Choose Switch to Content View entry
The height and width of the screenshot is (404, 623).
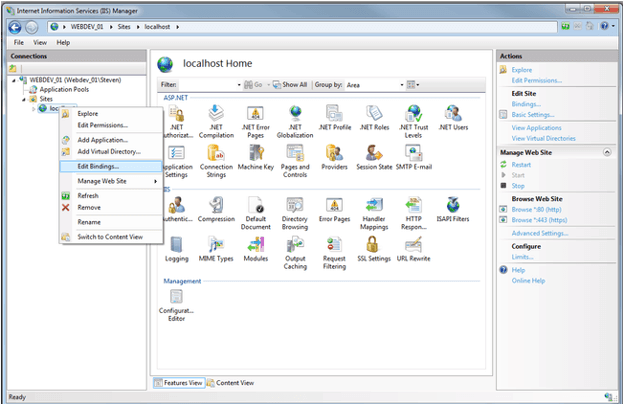(111, 237)
